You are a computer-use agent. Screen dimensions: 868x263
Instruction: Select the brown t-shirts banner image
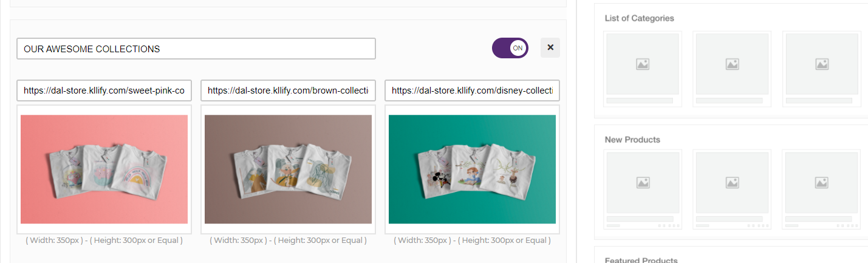tap(288, 169)
